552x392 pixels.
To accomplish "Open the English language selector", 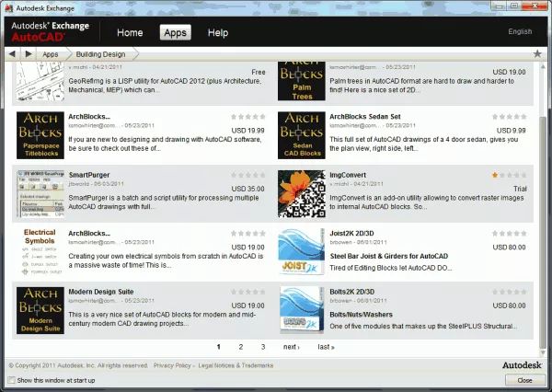I will (520, 31).
